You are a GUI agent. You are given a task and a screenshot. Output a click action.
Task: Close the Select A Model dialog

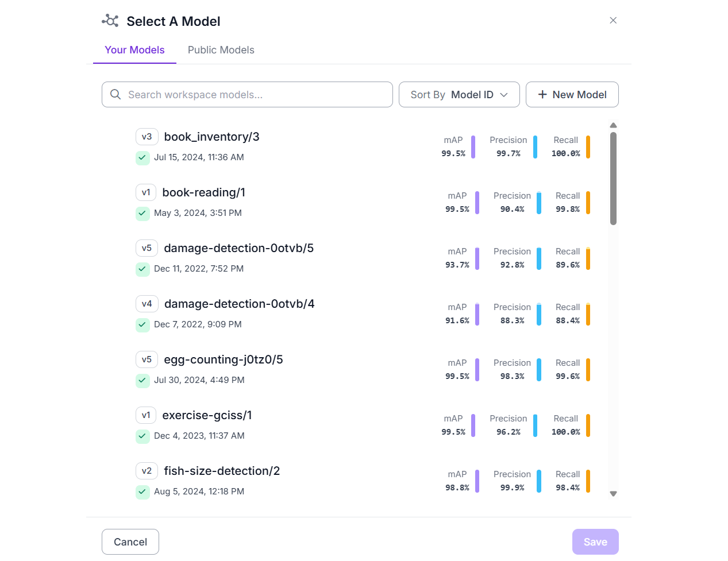pos(613,21)
